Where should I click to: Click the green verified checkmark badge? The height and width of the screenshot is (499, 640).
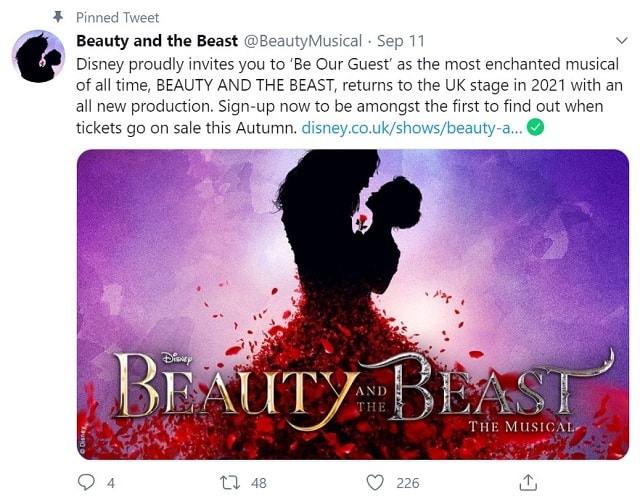(536, 127)
